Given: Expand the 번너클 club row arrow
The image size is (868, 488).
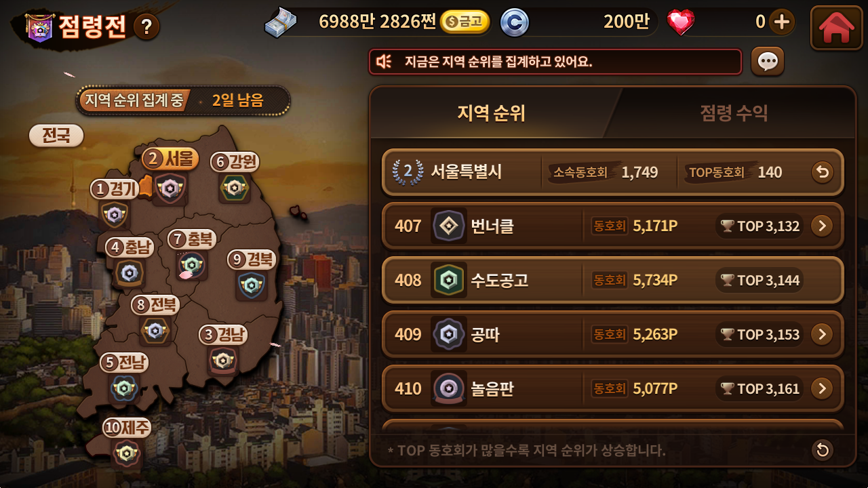Looking at the screenshot, I should pyautogui.click(x=822, y=226).
